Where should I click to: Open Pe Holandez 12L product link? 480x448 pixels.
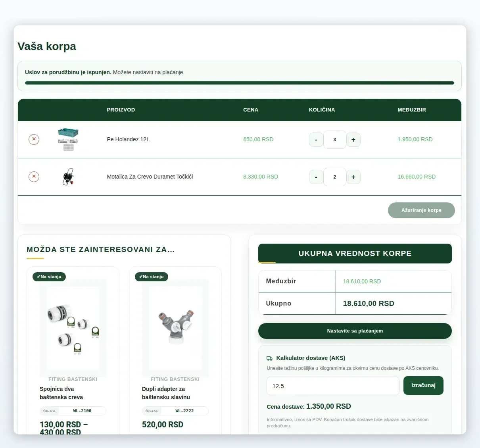pos(128,139)
